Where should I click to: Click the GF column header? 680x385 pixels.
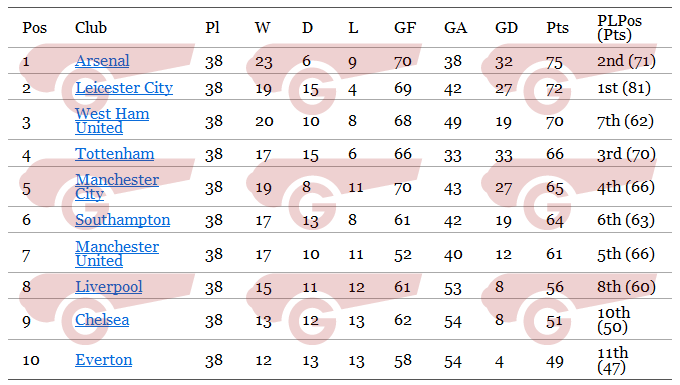click(405, 28)
